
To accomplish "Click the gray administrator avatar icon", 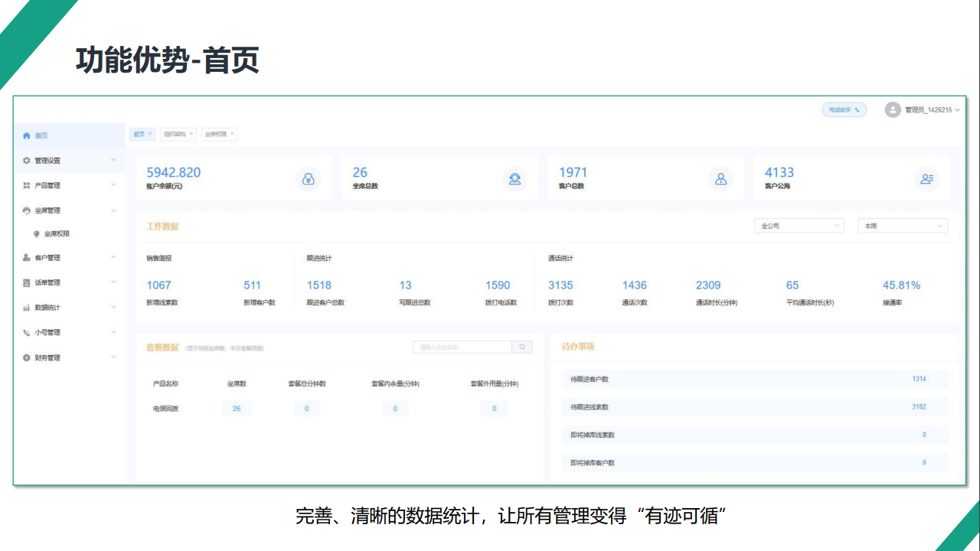I will tap(892, 110).
